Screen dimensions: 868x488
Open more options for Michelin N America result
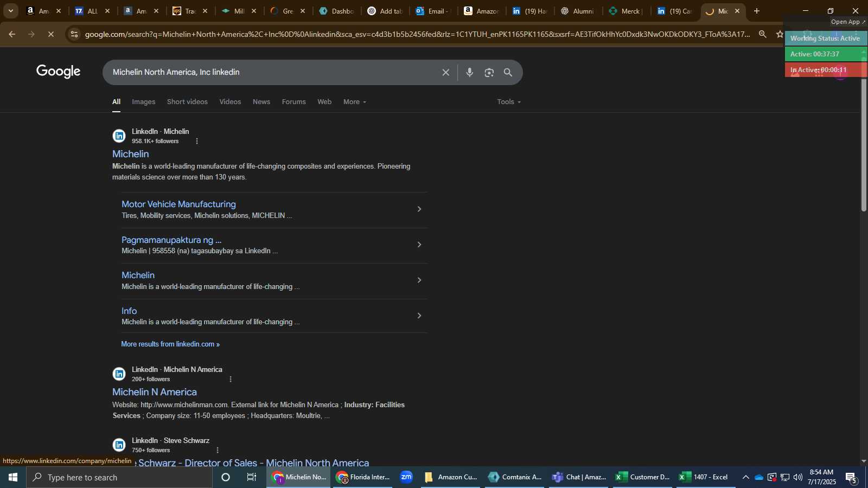pos(231,379)
